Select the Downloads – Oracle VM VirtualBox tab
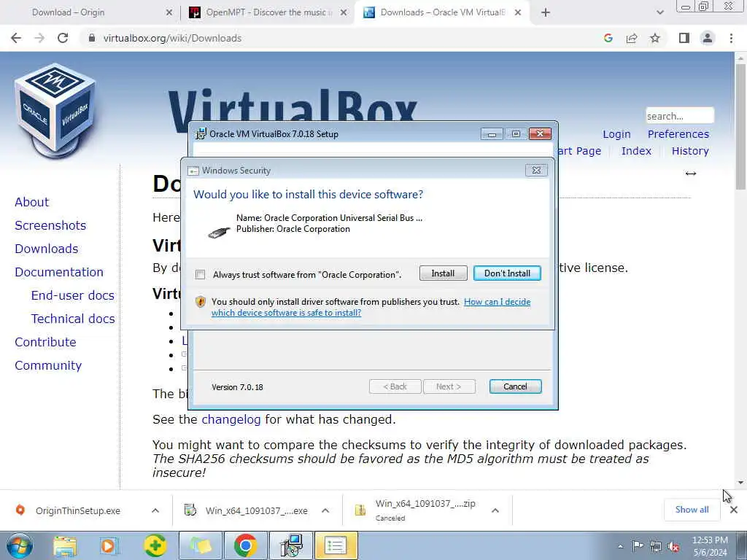This screenshot has height=560, width=747. [443, 12]
